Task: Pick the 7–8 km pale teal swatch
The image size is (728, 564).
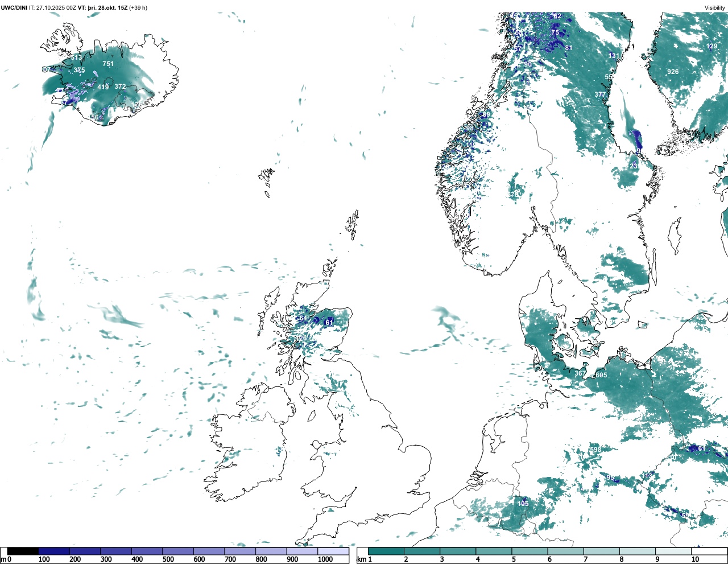Action: [601, 551]
